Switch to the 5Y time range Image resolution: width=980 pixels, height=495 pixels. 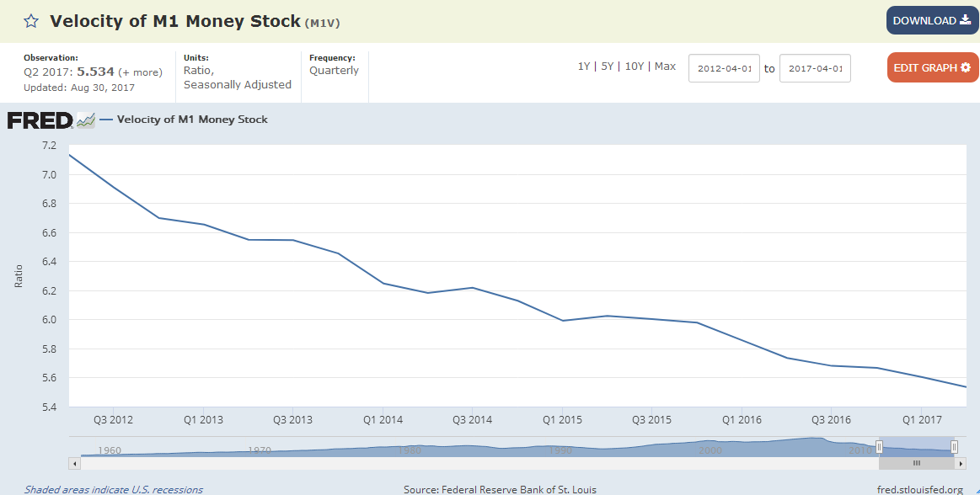pos(607,67)
